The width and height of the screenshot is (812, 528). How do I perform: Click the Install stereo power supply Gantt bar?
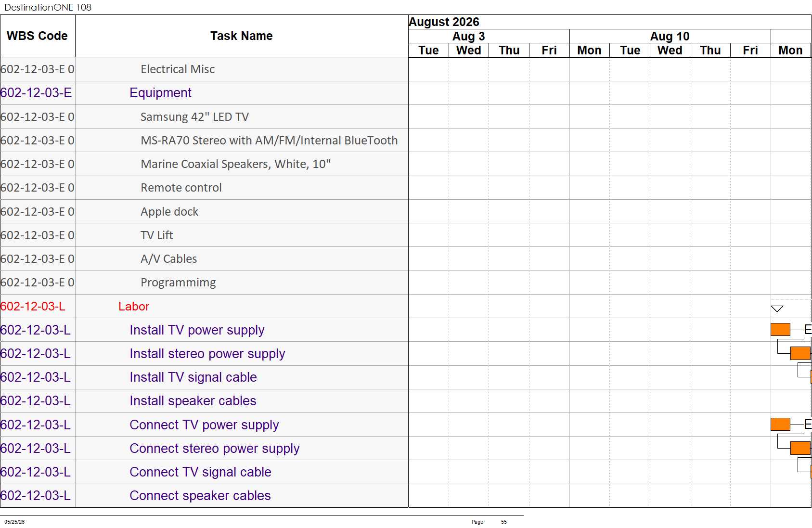(800, 353)
